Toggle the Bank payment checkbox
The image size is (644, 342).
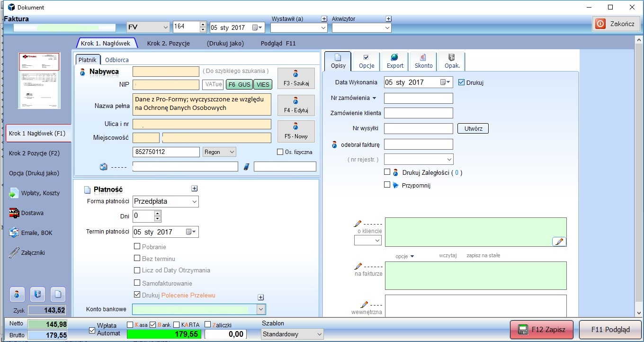point(152,324)
